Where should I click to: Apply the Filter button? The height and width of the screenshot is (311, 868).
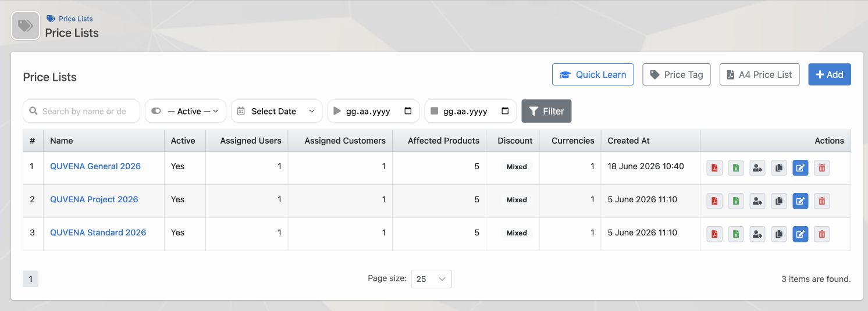(547, 111)
